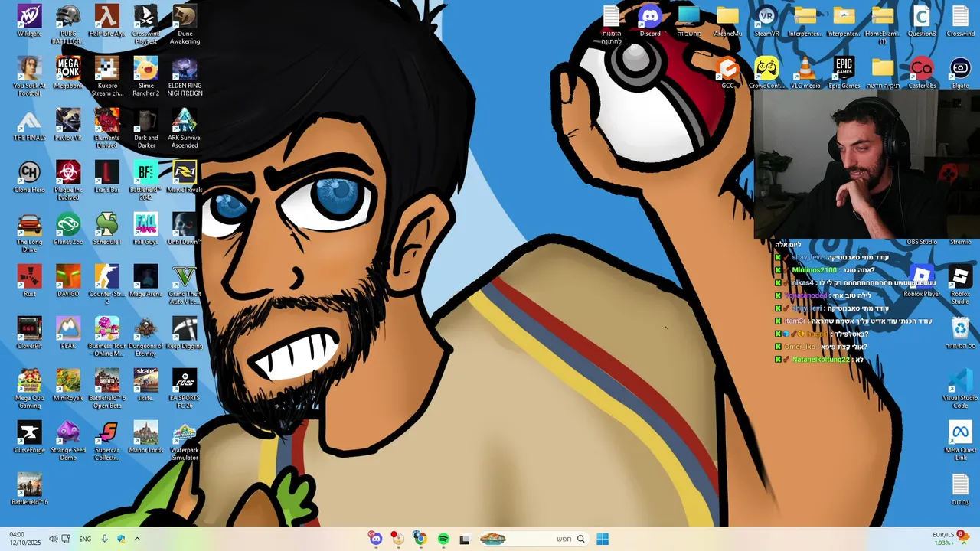The width and height of the screenshot is (980, 551).
Task: Click the taskbar search box
Action: [x=533, y=539]
